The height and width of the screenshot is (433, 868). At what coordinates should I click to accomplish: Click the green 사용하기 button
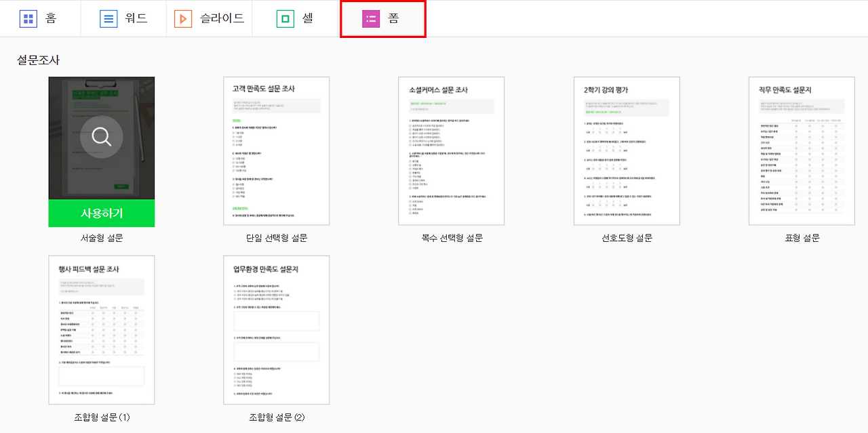pos(101,213)
